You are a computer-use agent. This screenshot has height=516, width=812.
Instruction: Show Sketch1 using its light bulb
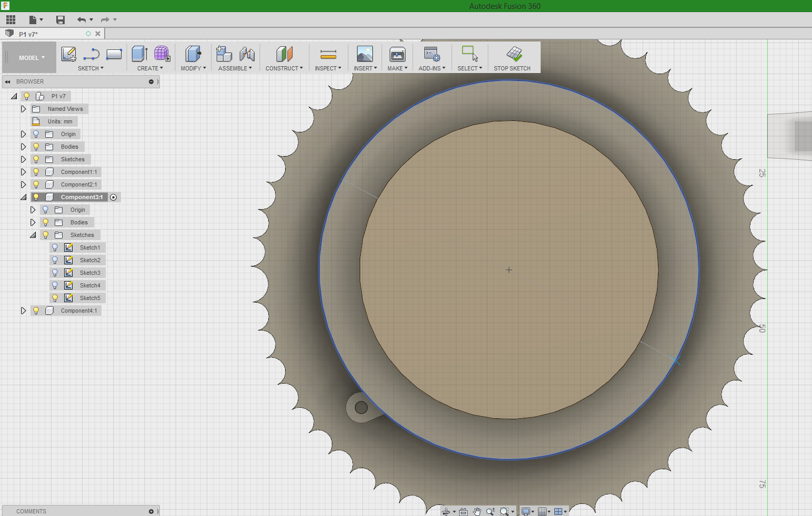point(55,247)
